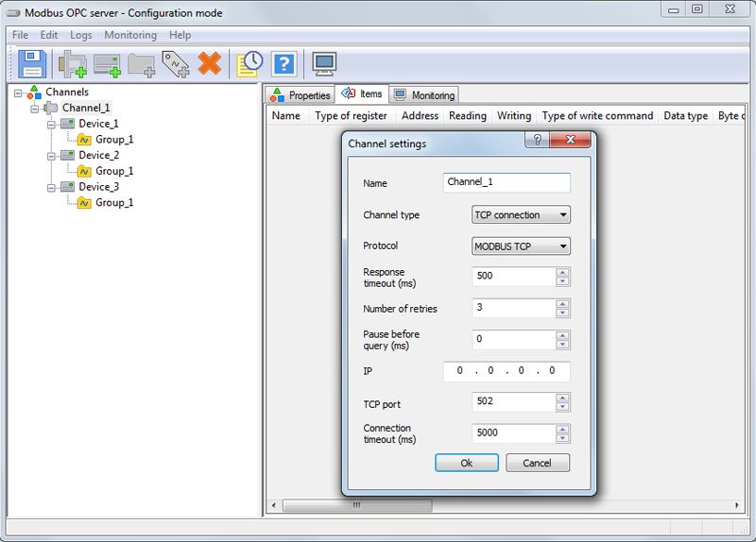Decrease Pause before query with down arrow
Viewport: 756px width, 542px height.
(x=562, y=344)
